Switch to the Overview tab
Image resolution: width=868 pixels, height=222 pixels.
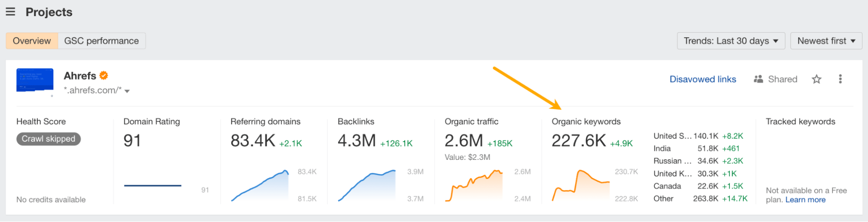[x=32, y=41]
